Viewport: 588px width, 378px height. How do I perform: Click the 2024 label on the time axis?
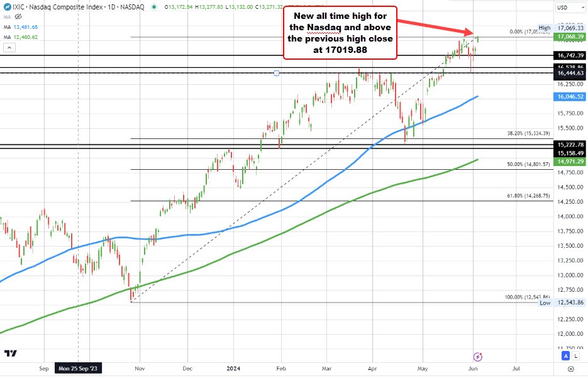(234, 369)
